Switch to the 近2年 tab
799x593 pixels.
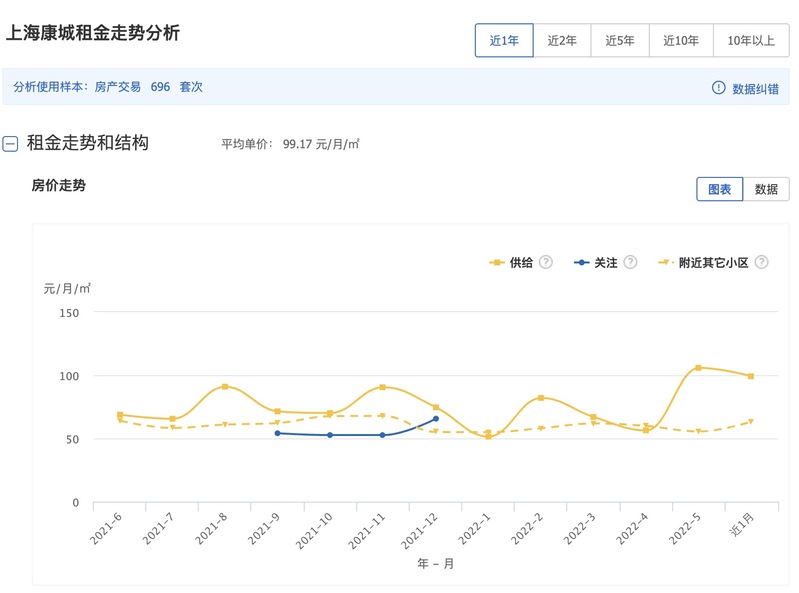(562, 40)
